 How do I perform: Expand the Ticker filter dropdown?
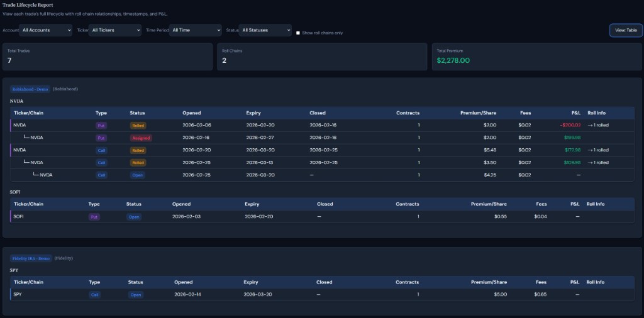(115, 30)
